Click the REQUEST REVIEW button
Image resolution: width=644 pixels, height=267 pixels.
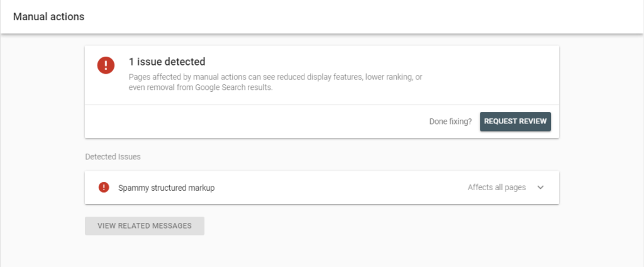click(x=515, y=122)
